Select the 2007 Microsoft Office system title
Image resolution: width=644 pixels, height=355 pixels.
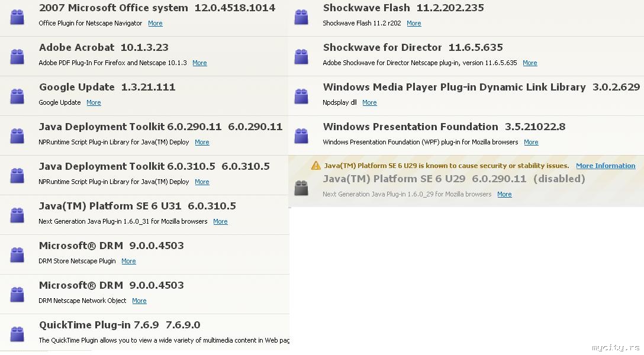coord(157,8)
